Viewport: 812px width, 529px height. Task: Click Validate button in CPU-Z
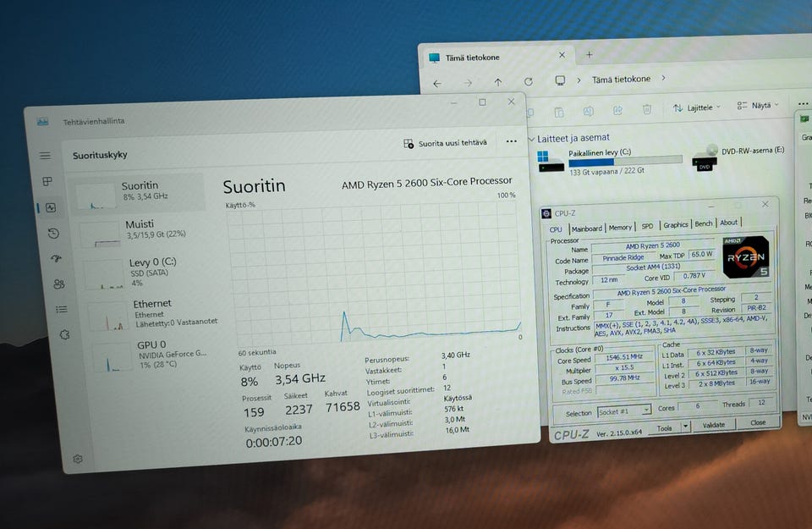(x=714, y=425)
